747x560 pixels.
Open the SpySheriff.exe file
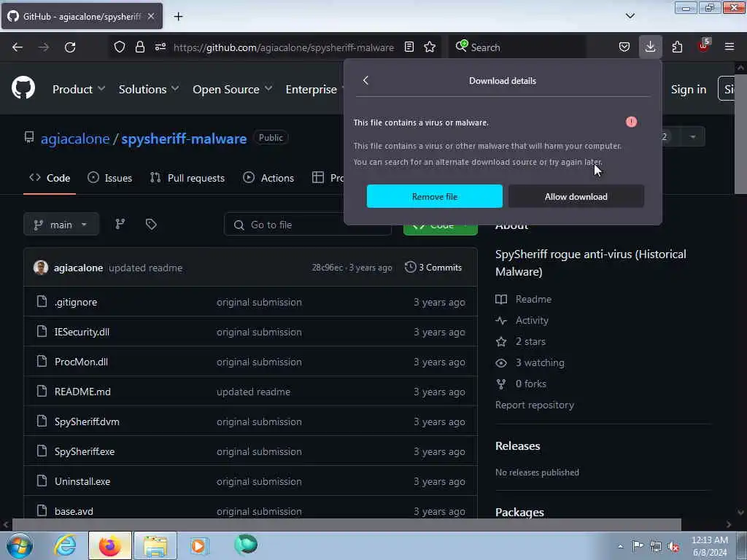85,451
